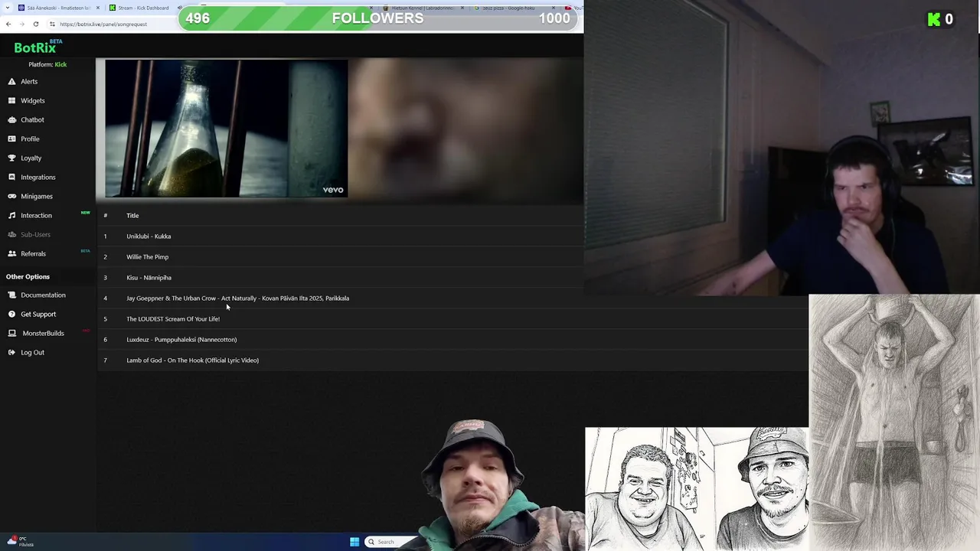Click the Sub-Users label
The width and height of the screenshot is (980, 551).
pos(35,234)
